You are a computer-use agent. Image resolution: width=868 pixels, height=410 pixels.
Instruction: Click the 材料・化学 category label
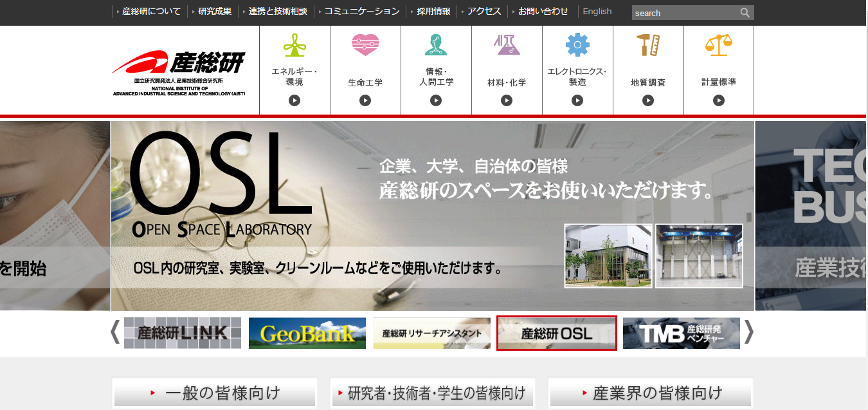point(507,82)
